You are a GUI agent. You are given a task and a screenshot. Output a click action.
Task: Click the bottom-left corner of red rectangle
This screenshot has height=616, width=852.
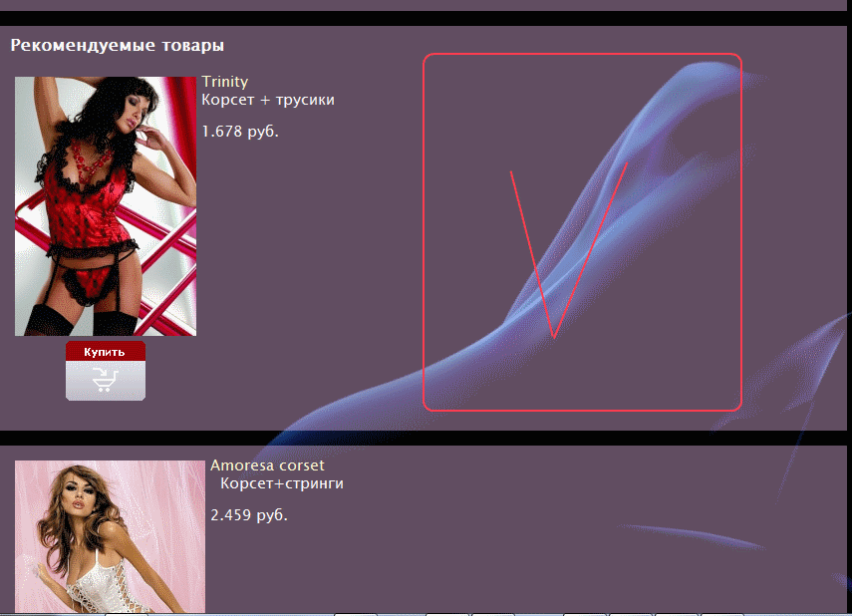427,405
